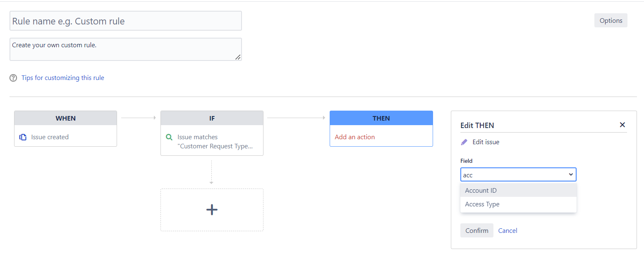This screenshot has width=644, height=254.
Task: Select the WHEN block header
Action: [65, 118]
